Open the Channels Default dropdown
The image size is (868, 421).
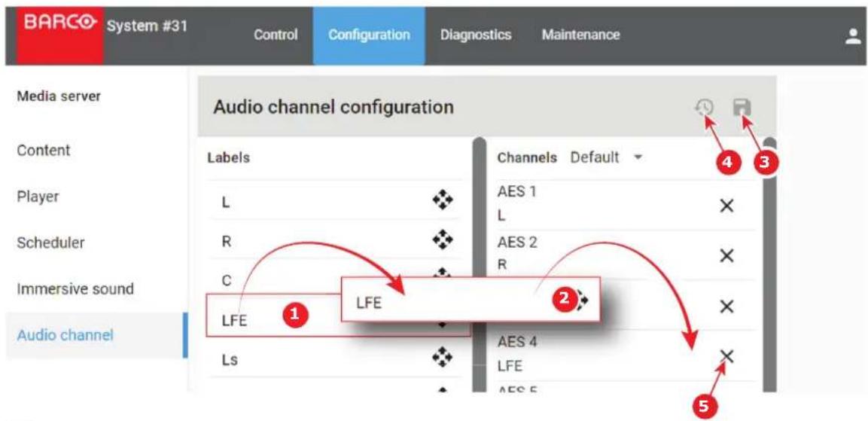click(606, 157)
